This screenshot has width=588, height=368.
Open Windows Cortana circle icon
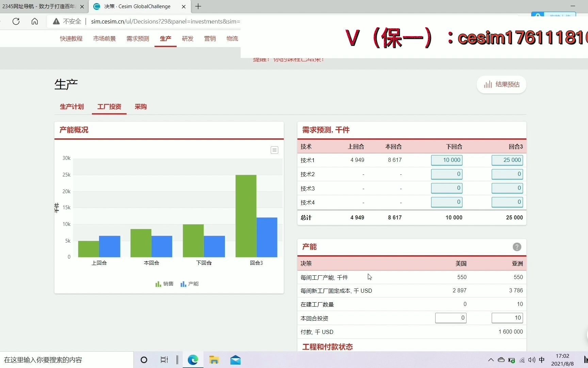[x=144, y=360]
